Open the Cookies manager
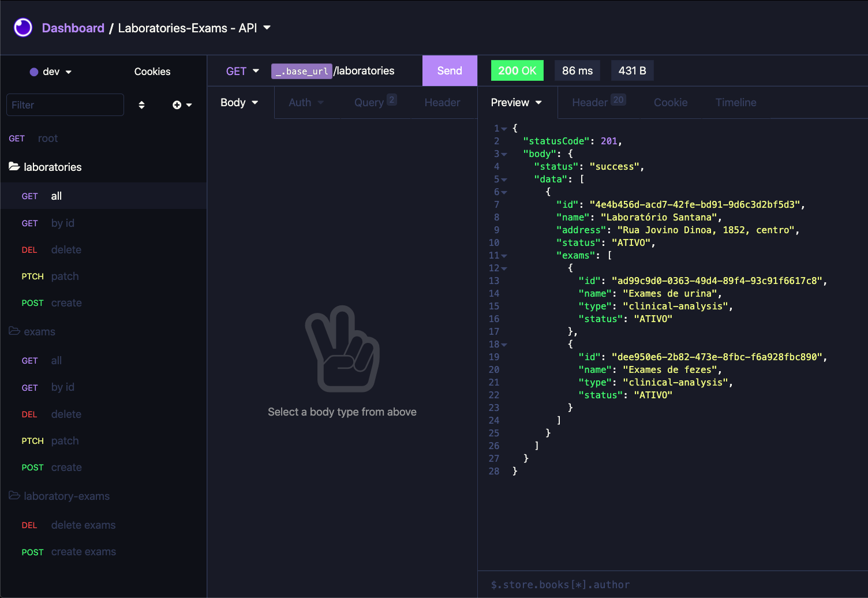Viewport: 868px width, 598px height. (x=152, y=72)
